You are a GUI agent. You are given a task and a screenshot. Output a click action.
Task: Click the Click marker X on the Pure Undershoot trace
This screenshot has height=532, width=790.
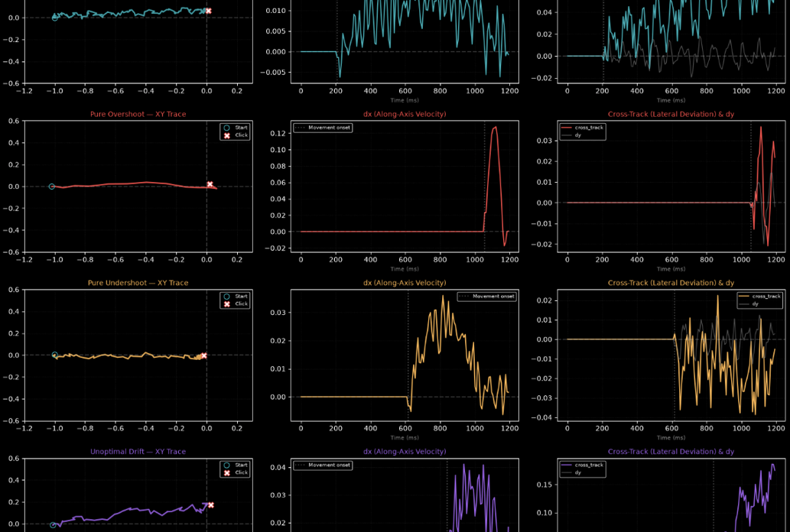point(204,355)
